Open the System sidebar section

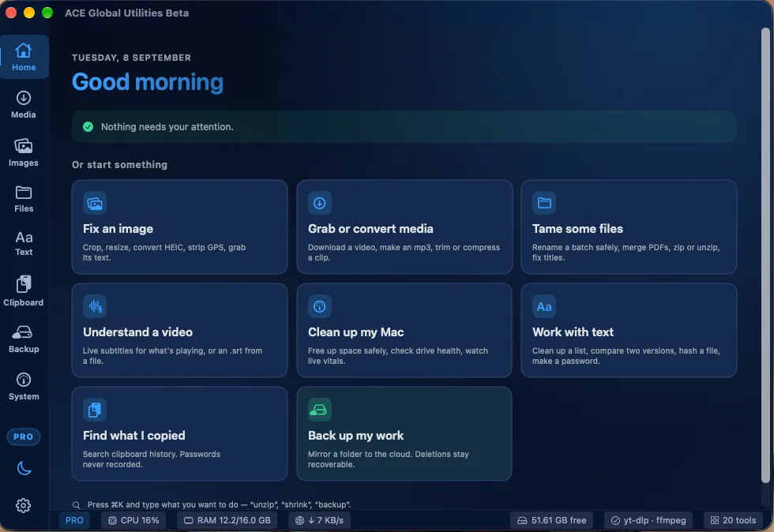pos(24,387)
